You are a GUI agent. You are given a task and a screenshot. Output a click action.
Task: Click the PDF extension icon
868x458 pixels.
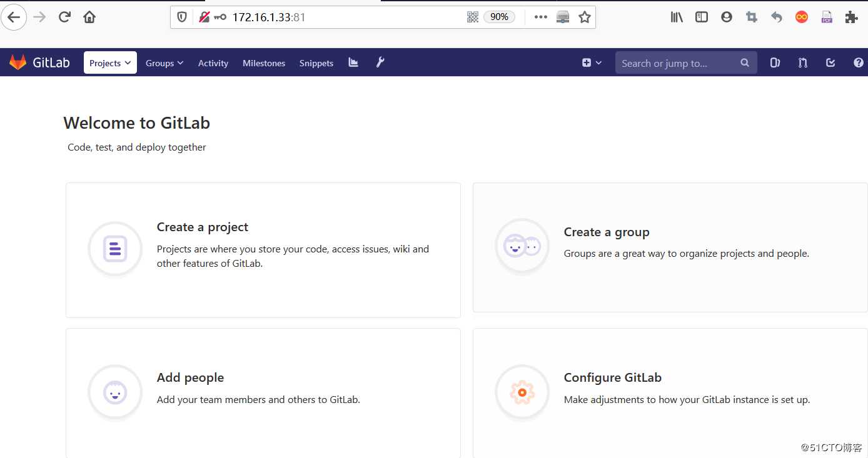827,17
